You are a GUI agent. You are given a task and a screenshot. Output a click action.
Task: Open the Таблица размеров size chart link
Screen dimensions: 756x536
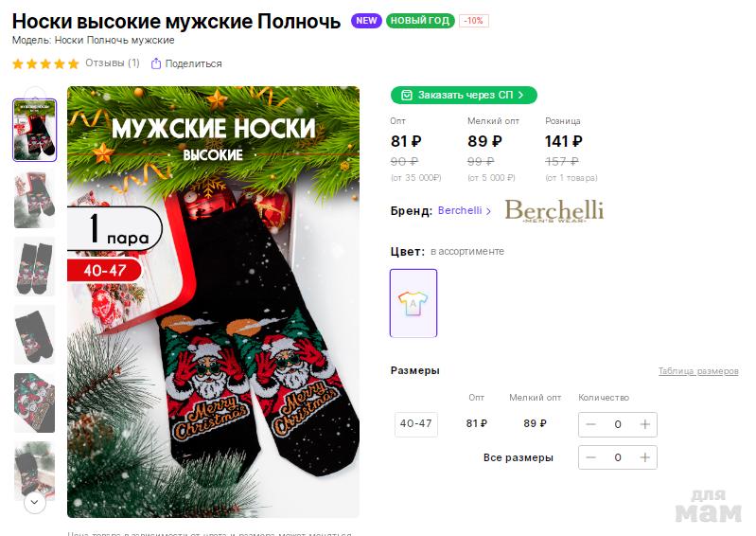(x=698, y=371)
